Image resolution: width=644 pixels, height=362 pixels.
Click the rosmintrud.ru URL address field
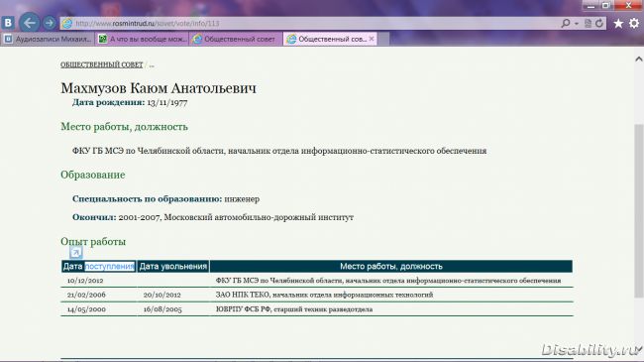(x=312, y=24)
